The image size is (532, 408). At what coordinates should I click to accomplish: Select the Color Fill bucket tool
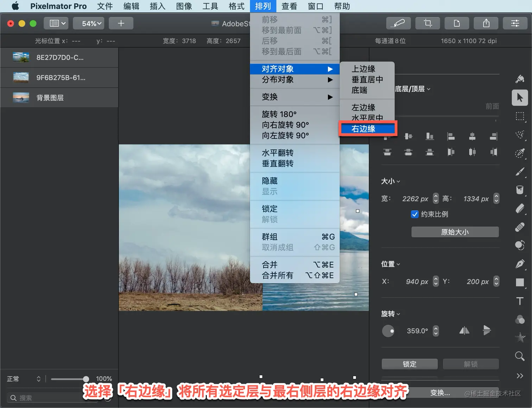coord(520,190)
